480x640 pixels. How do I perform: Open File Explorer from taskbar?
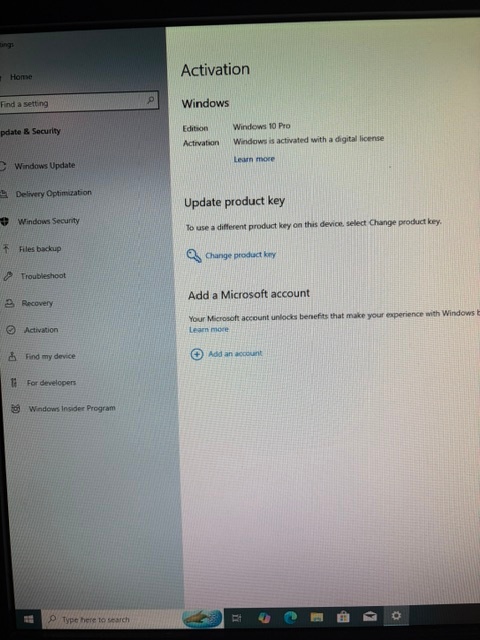point(317,617)
